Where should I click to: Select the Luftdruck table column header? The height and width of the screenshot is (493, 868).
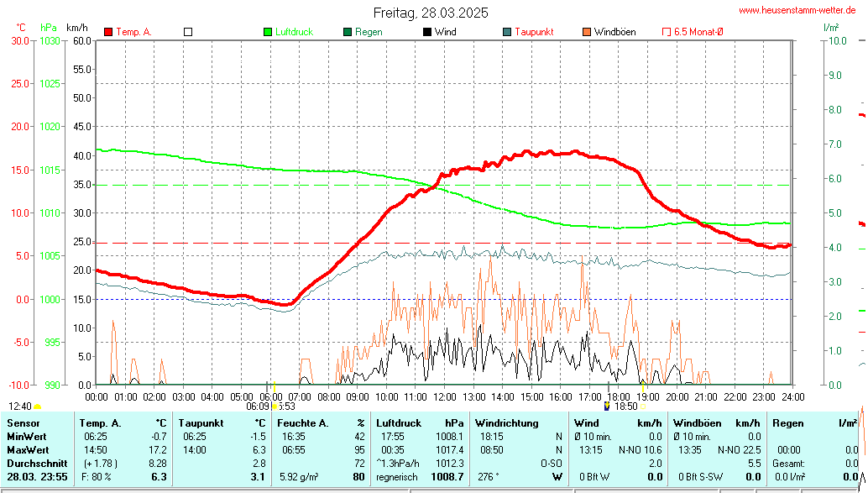(x=397, y=423)
